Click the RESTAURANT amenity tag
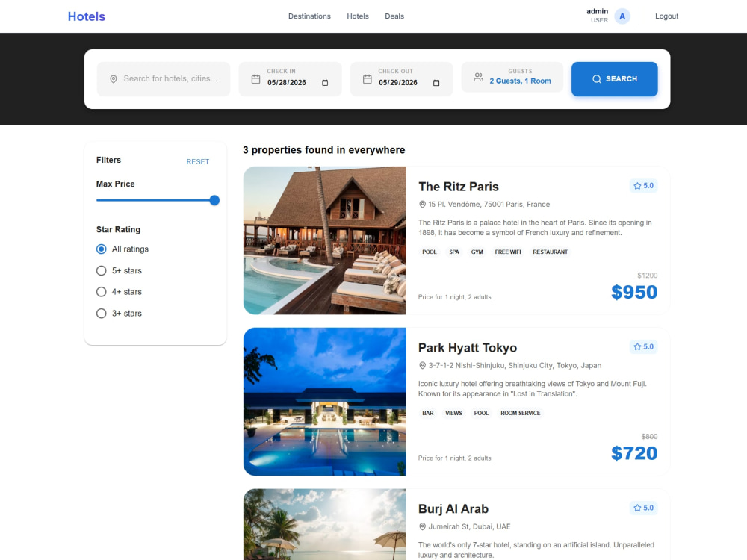 click(x=551, y=252)
